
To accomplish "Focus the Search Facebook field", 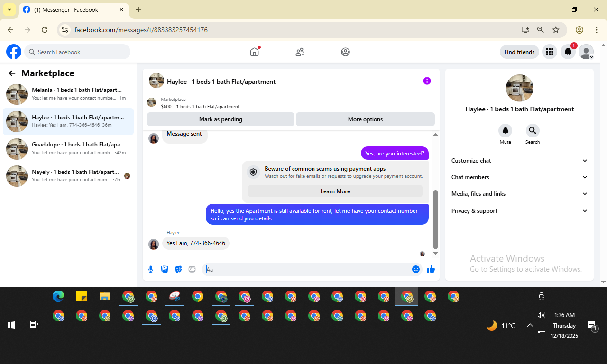I will pyautogui.click(x=77, y=52).
